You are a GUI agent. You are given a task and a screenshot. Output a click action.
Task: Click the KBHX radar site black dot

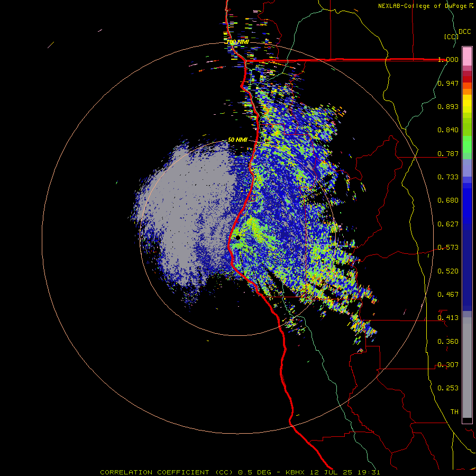coord(237,237)
